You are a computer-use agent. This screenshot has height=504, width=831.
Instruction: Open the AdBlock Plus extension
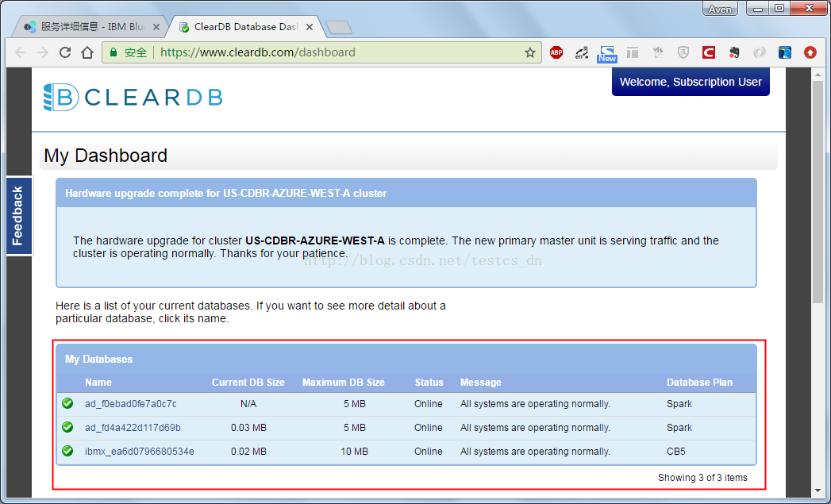tap(556, 52)
